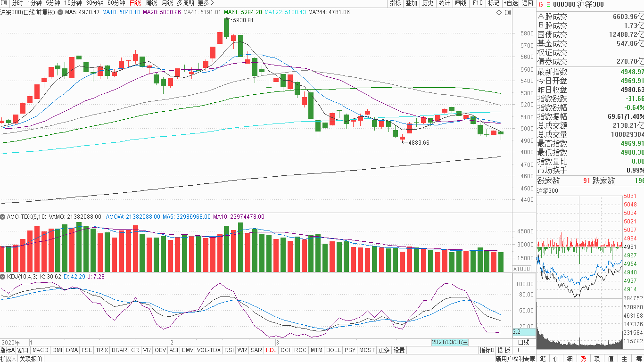Select the FSL indicator
This screenshot has width=644, height=362.
click(87, 350)
